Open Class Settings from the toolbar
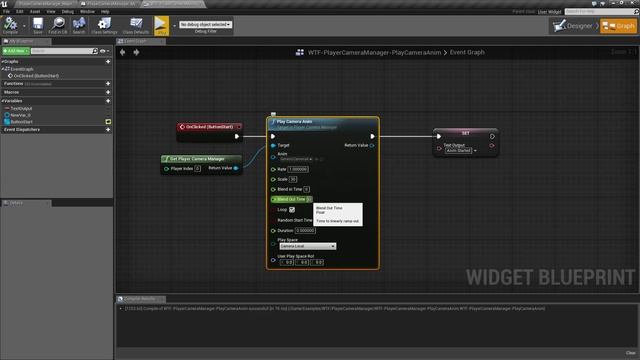This screenshot has height=360, width=640. (x=104, y=25)
